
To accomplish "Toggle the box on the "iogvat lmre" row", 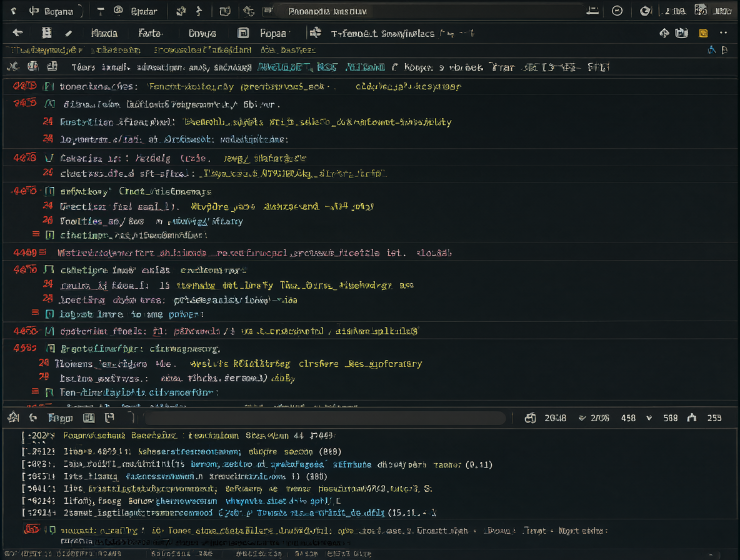I will (x=49, y=314).
